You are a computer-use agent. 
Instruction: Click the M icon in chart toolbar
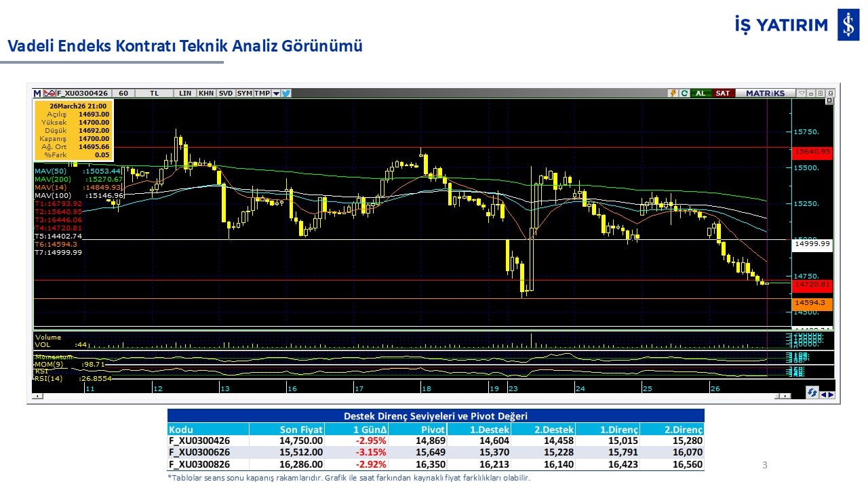tap(37, 94)
